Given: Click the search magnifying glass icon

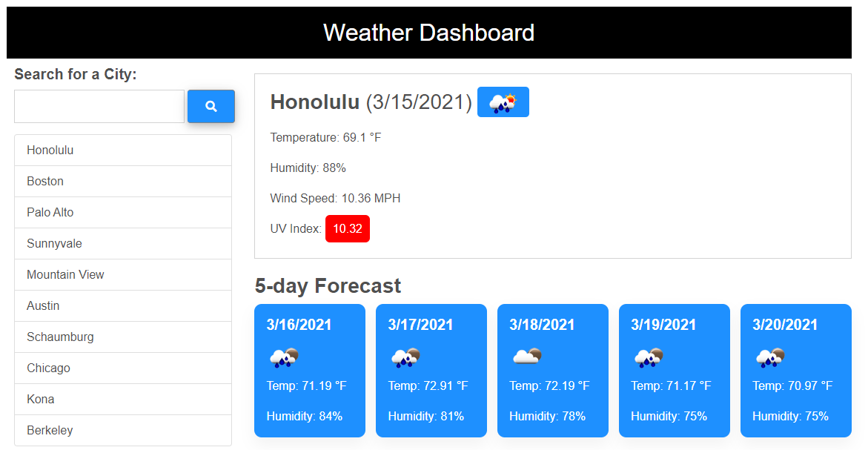Looking at the screenshot, I should (211, 106).
